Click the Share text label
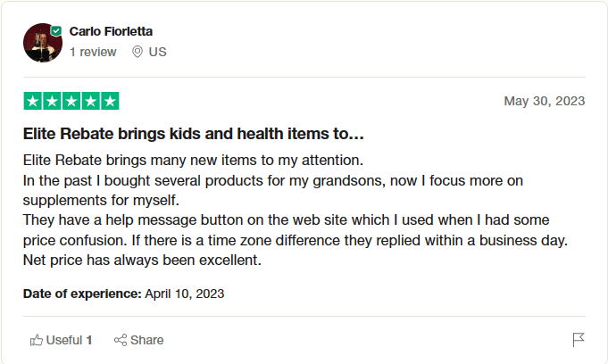Viewport: 608px width, 364px height. coord(147,340)
